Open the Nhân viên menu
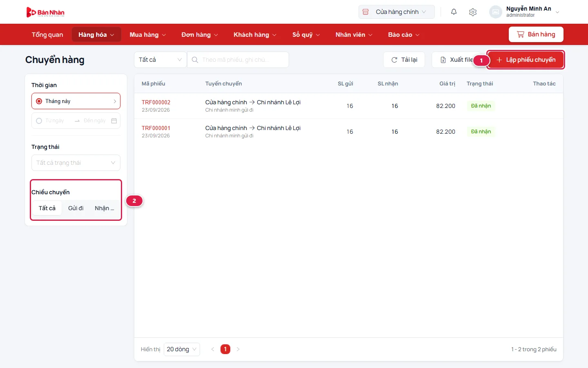 (x=354, y=35)
